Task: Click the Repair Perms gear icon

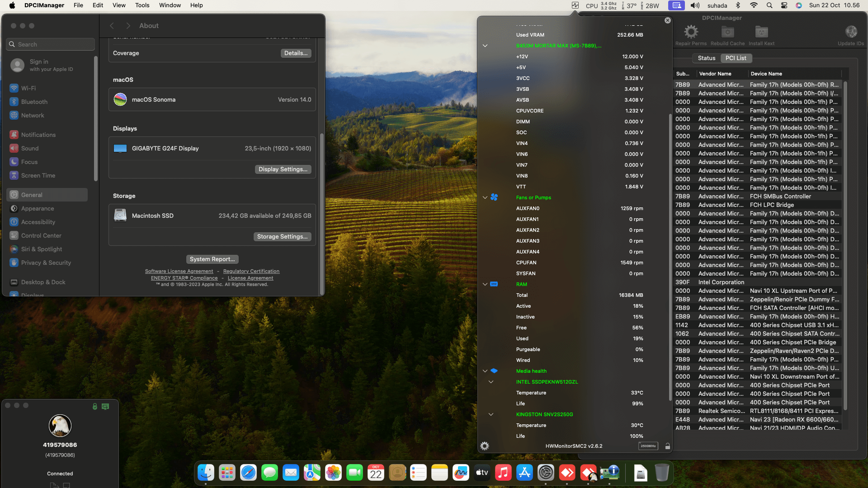Action: point(691,32)
